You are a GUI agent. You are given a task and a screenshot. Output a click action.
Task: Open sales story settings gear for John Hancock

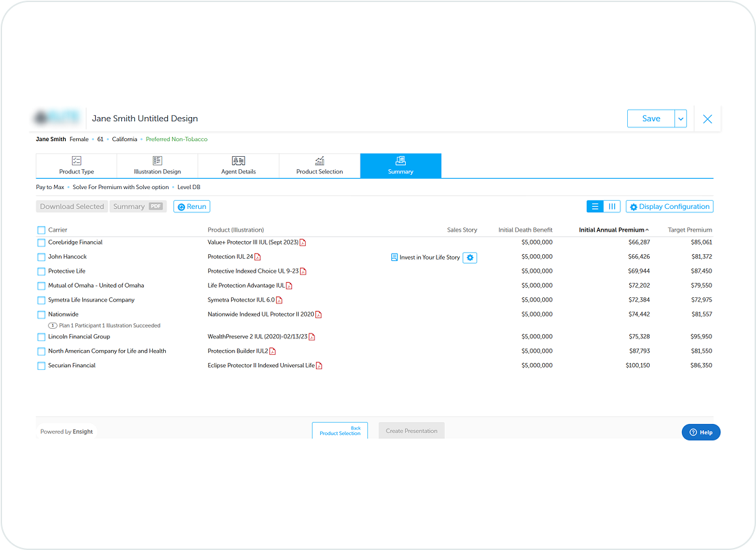point(470,258)
